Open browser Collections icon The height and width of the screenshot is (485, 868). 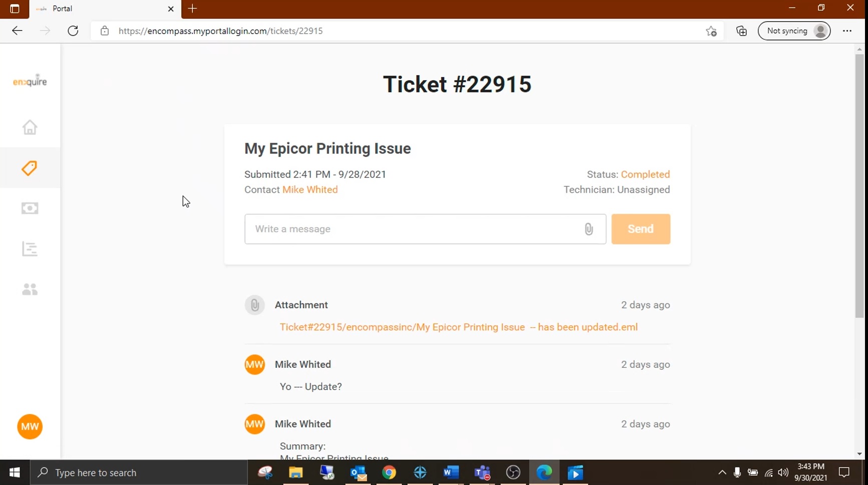click(741, 31)
